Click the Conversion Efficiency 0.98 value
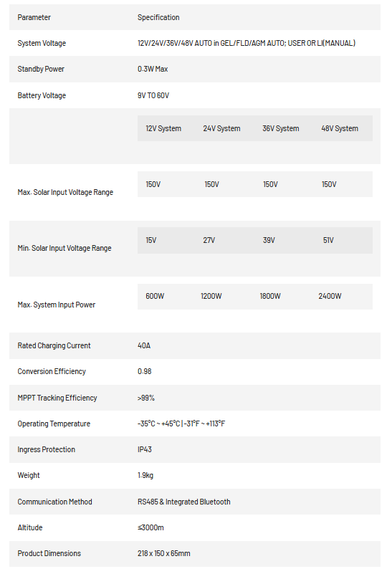392x574 pixels. (x=145, y=371)
